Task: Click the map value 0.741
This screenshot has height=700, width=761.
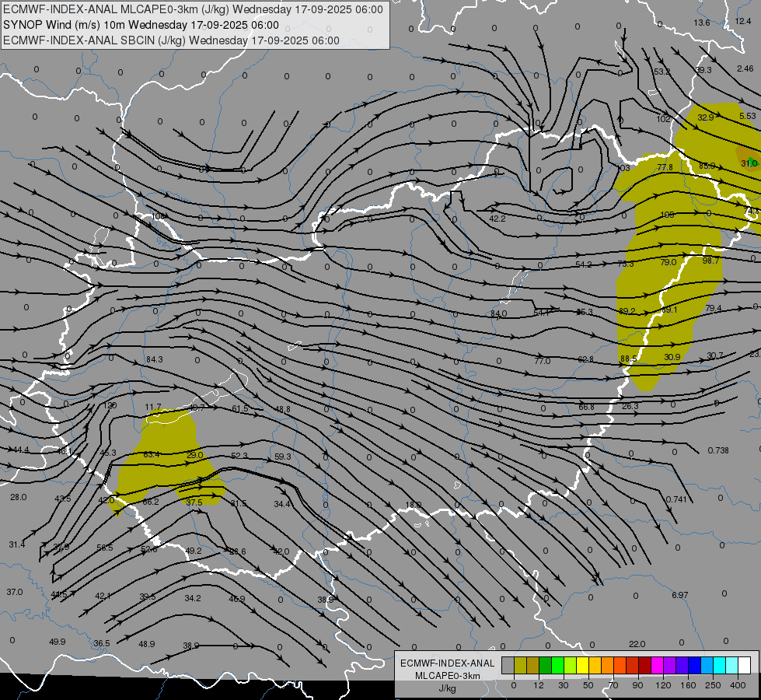Action: pyautogui.click(x=676, y=499)
